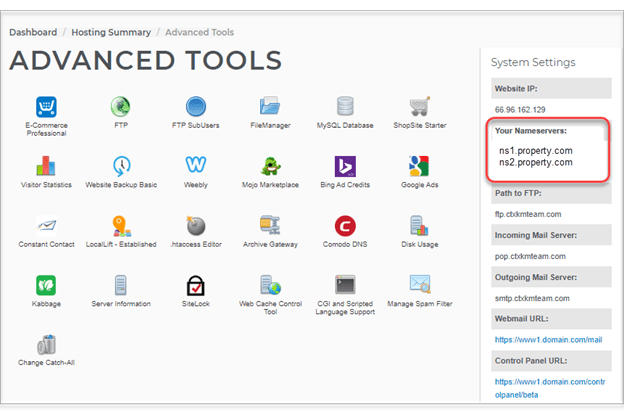
Task: Open the Change Catch-All tool
Action: coord(45,346)
